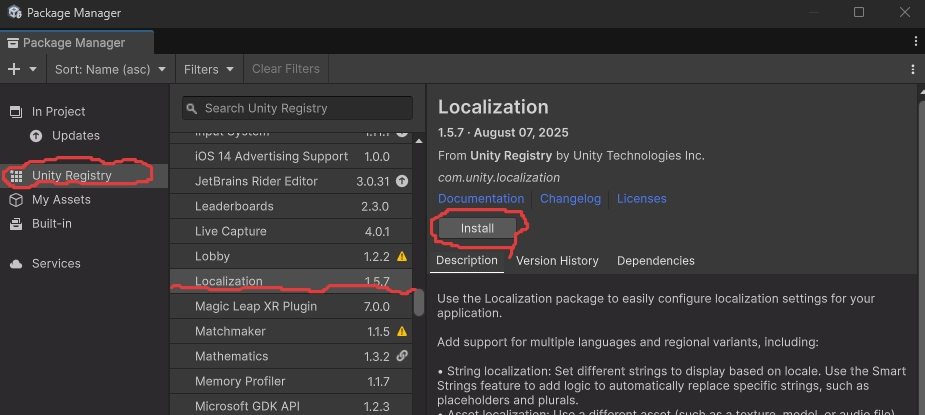Screen dimensions: 925x415
Task: Switch to the Dependencies tab
Action: (x=655, y=260)
